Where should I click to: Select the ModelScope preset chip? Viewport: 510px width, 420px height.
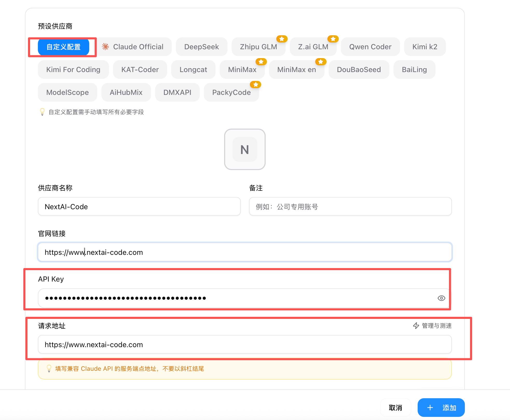click(x=67, y=93)
